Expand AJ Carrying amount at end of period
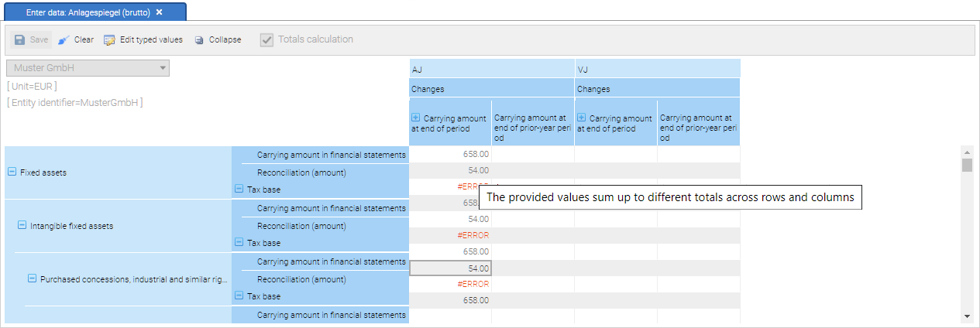Image resolution: width=980 pixels, height=328 pixels. pyautogui.click(x=416, y=118)
